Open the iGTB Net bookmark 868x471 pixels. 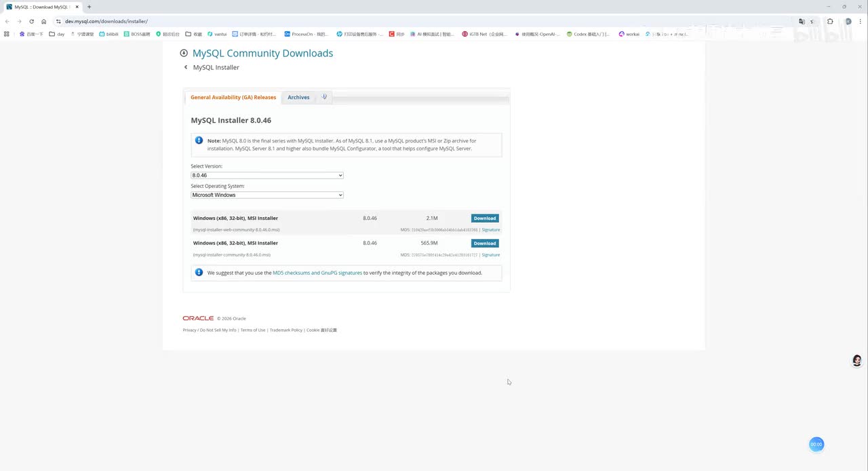tap(484, 34)
